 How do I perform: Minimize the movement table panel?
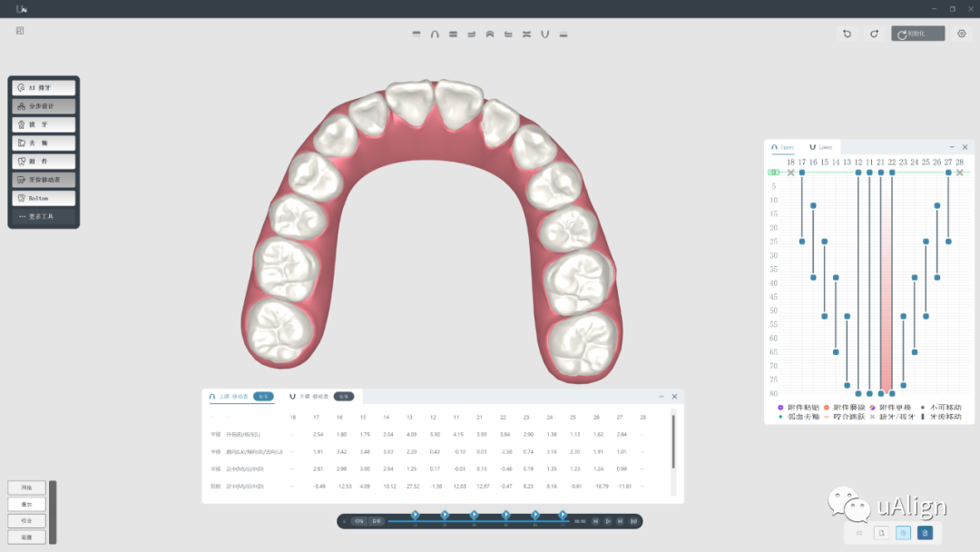coord(661,397)
